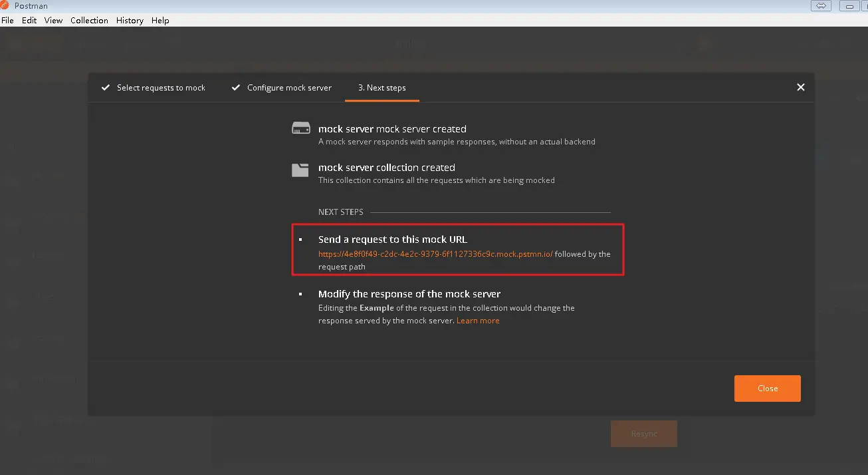
Task: Click the 'mock server collection created' heading
Action: (387, 168)
